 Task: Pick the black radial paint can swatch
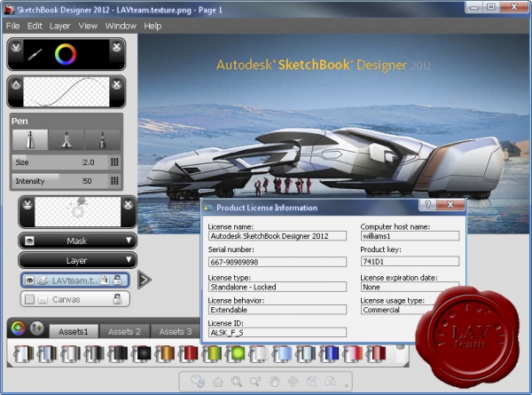[141, 353]
